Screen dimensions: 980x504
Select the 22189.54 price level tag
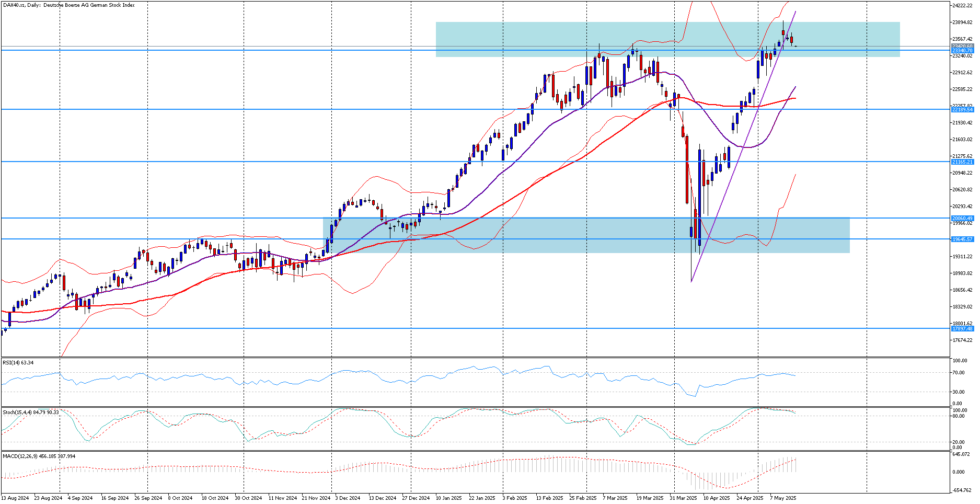coord(962,110)
